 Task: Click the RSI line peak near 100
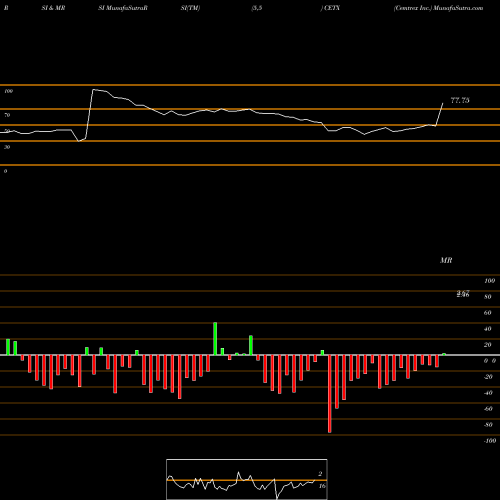tap(93, 89)
